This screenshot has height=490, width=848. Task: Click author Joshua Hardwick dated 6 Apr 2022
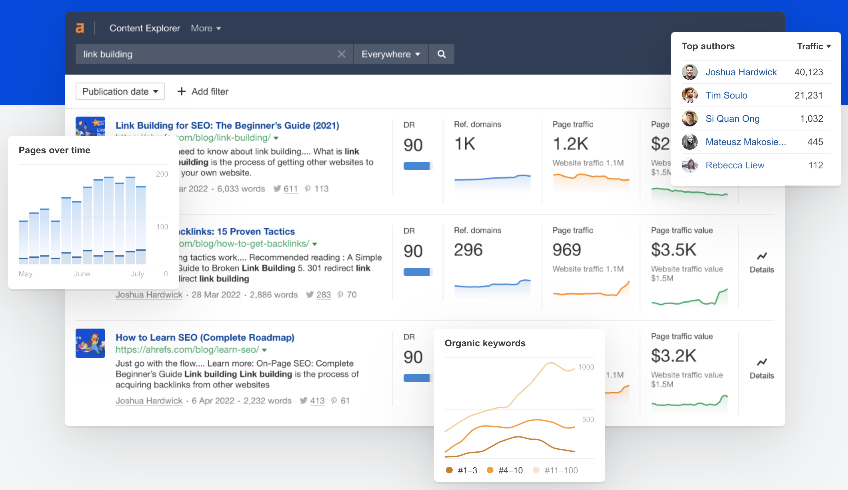click(149, 401)
